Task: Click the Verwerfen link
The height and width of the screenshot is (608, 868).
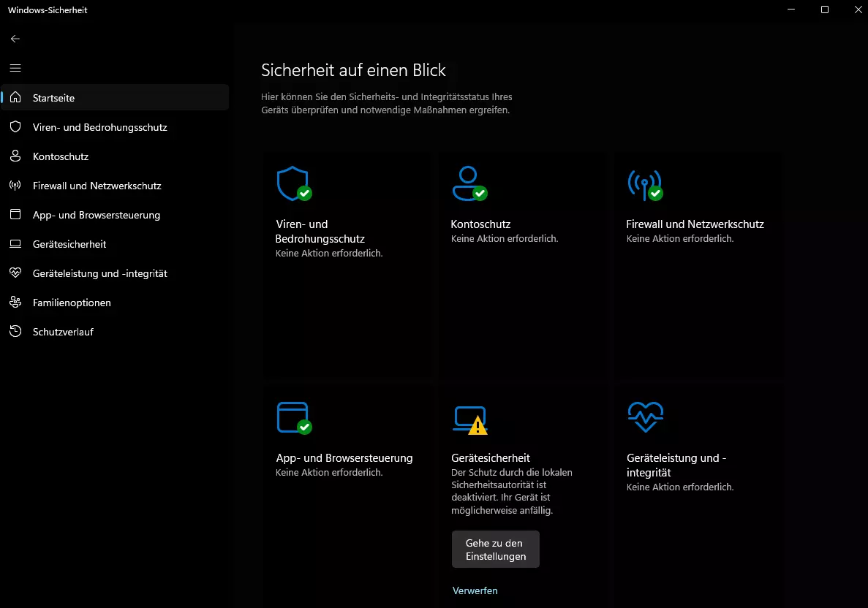Action: (x=475, y=590)
